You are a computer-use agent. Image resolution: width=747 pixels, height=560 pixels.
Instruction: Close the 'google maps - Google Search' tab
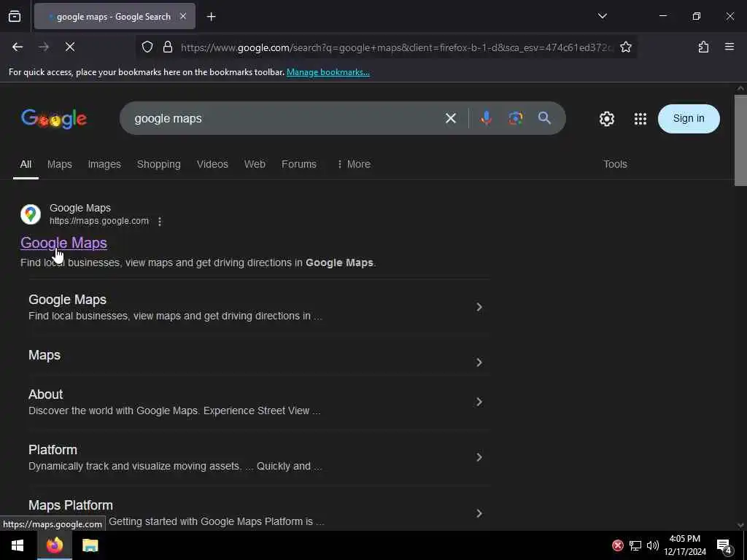[x=183, y=16]
